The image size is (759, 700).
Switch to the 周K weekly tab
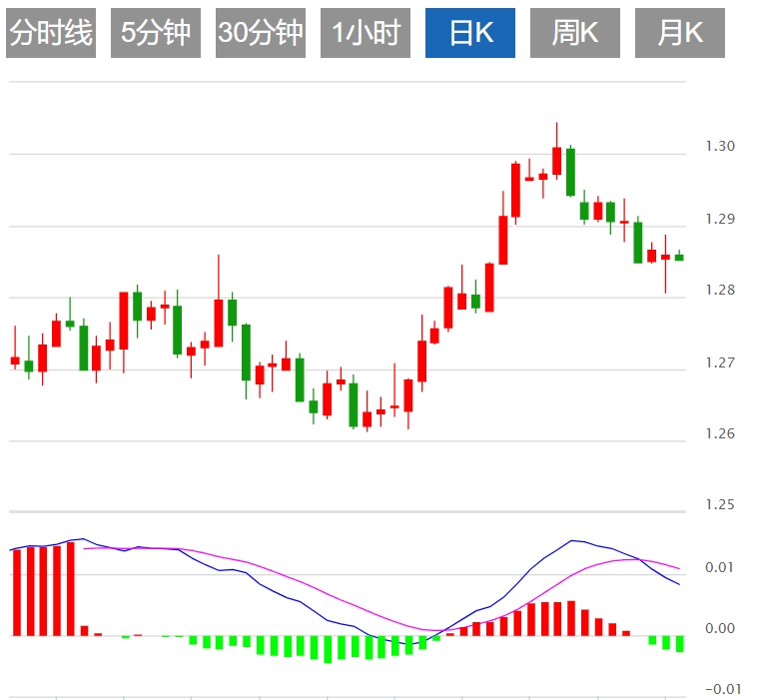[x=575, y=33]
